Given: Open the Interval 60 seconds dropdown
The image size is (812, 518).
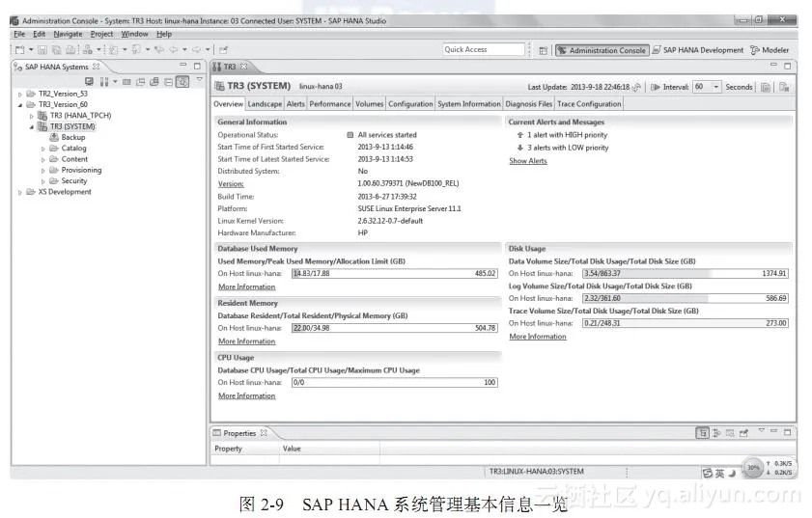Looking at the screenshot, I should (716, 87).
